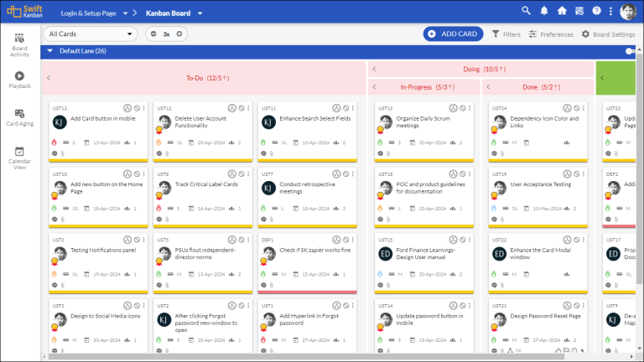Toggle the Default Lane switch on right
Image resolution: width=644 pixels, height=362 pixels.
630,51
